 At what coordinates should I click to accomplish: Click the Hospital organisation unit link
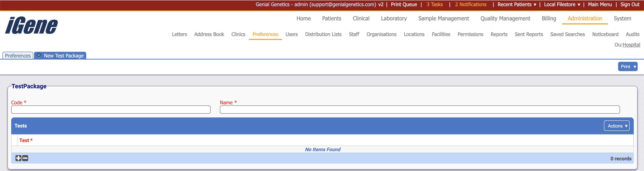point(631,45)
